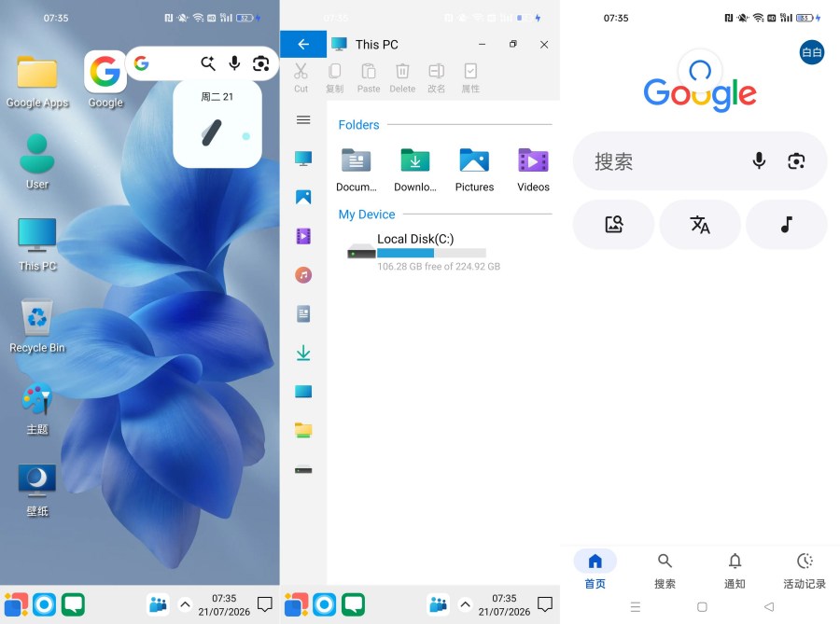Viewport: 840px width, 624px height.
Task: Open the 壁纸 wallpaper app
Action: pos(37,490)
